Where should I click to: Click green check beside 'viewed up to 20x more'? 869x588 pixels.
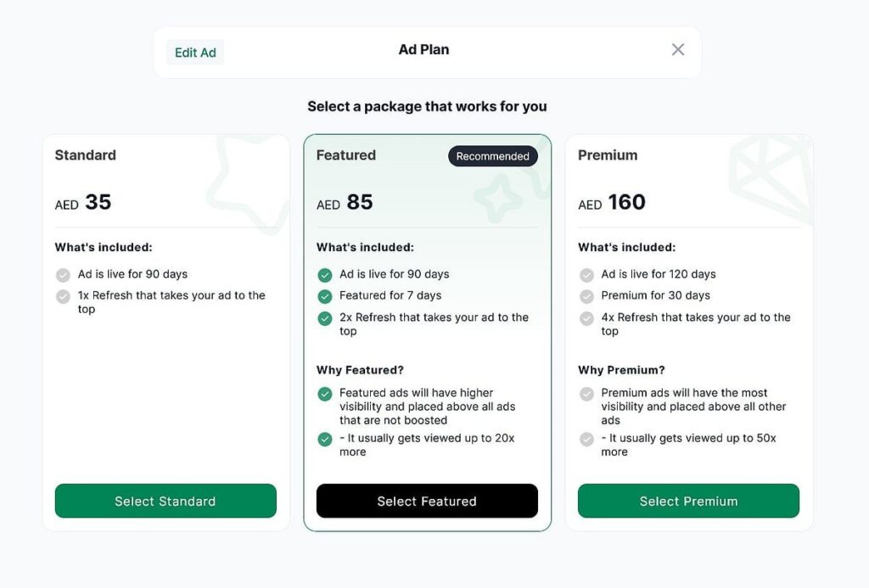325,440
